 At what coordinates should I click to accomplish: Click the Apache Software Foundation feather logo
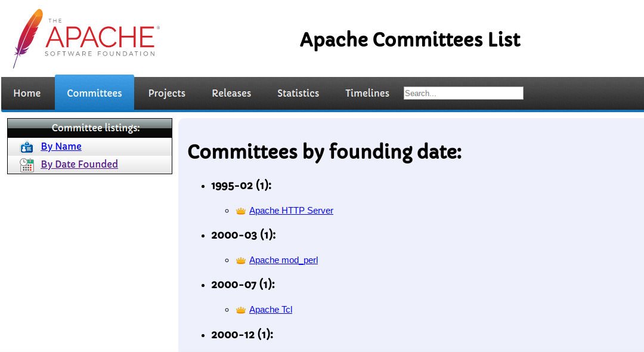tap(86, 39)
